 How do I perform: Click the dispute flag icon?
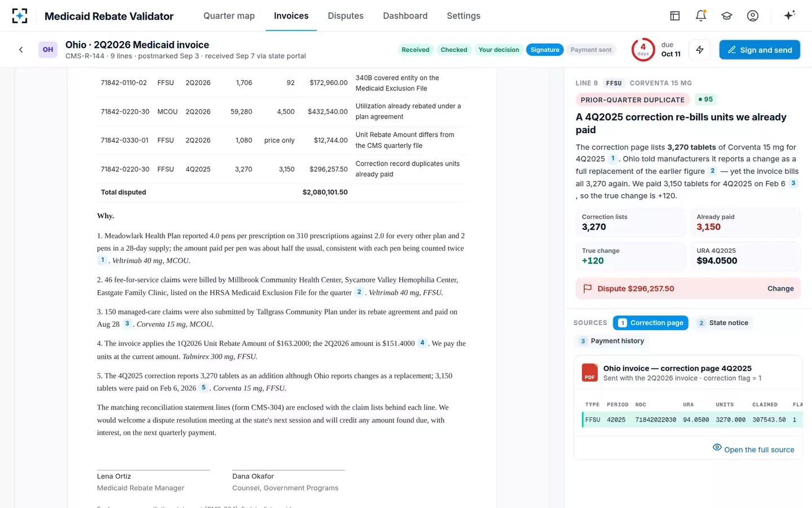[x=588, y=288]
